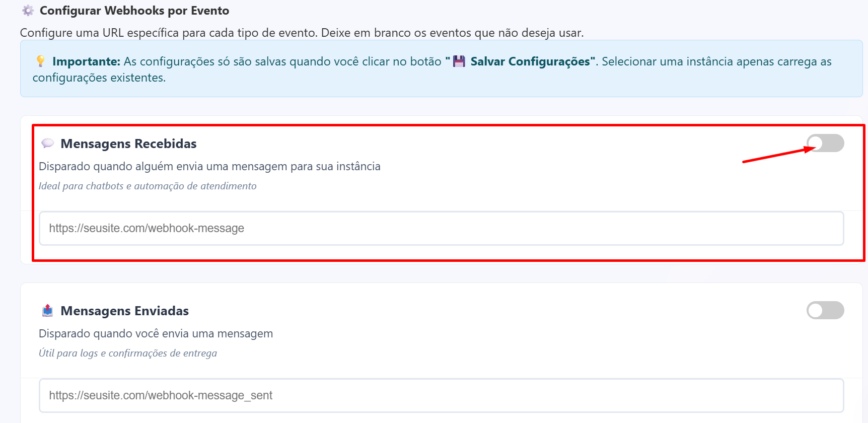Click the subtitle Configure uma URL específica
Screen dimensions: 868x423
coord(302,33)
